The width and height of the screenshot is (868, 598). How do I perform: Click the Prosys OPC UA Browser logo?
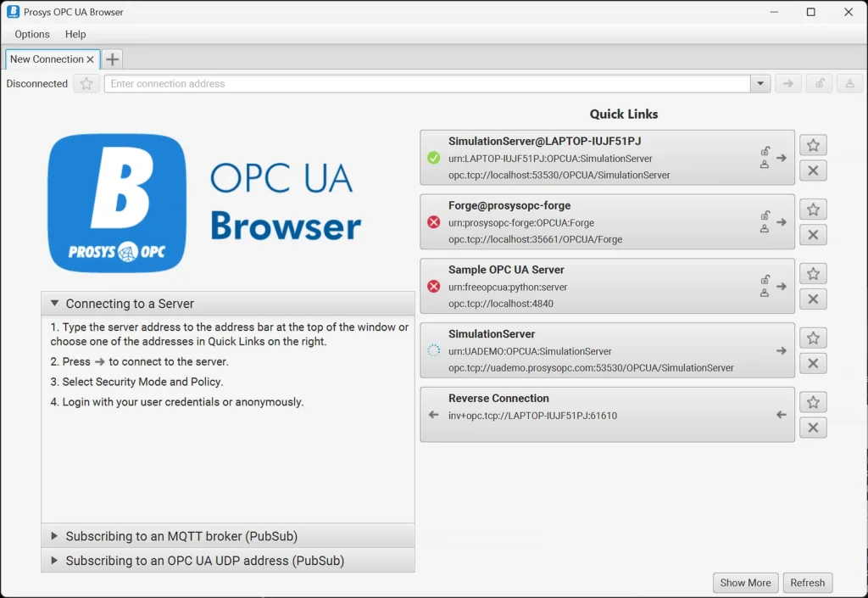click(x=117, y=202)
